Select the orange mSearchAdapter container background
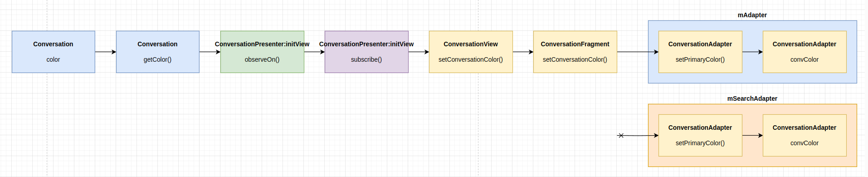 tap(752, 162)
